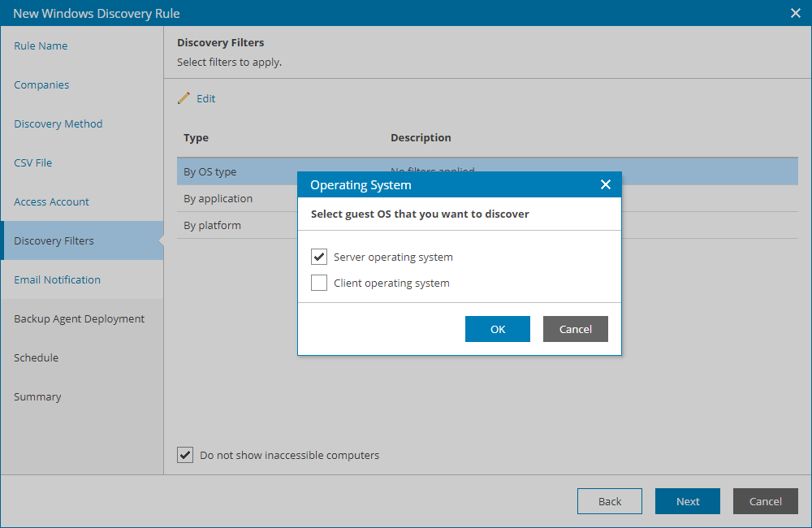The image size is (812, 528).
Task: Open the CSV File step
Action: coord(32,162)
